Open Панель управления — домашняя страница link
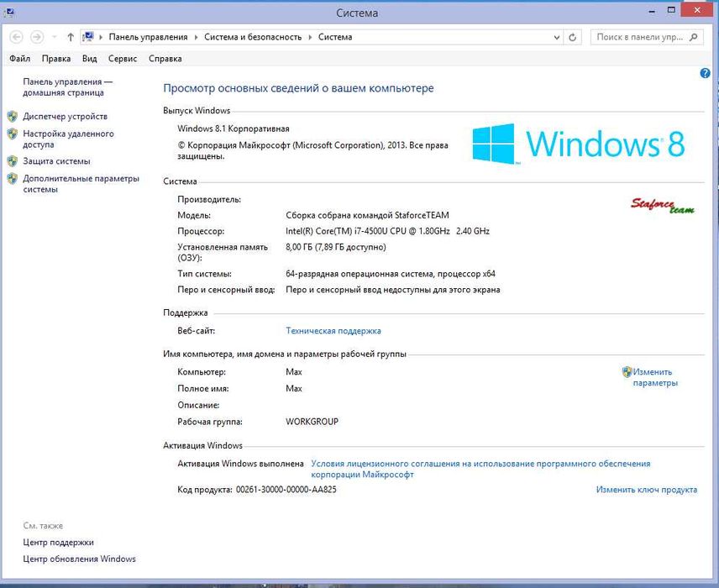The width and height of the screenshot is (719, 588). coord(67,87)
